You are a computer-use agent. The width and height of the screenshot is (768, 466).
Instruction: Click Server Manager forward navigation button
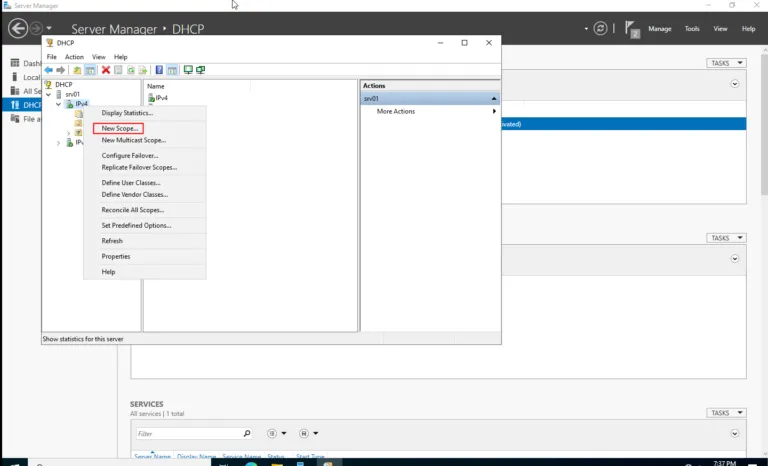pos(36,28)
